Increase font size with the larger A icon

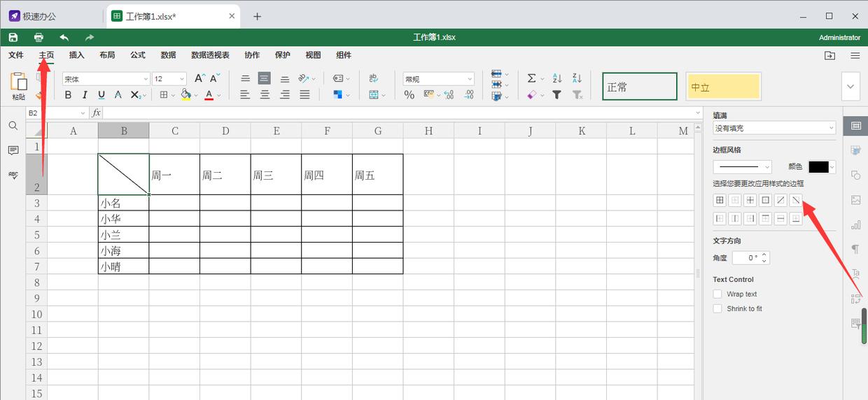(x=199, y=79)
